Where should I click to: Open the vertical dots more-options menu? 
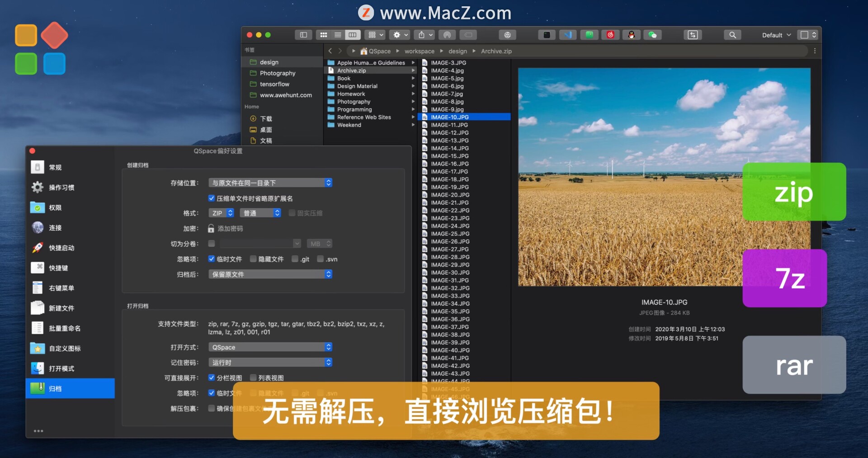tap(815, 51)
